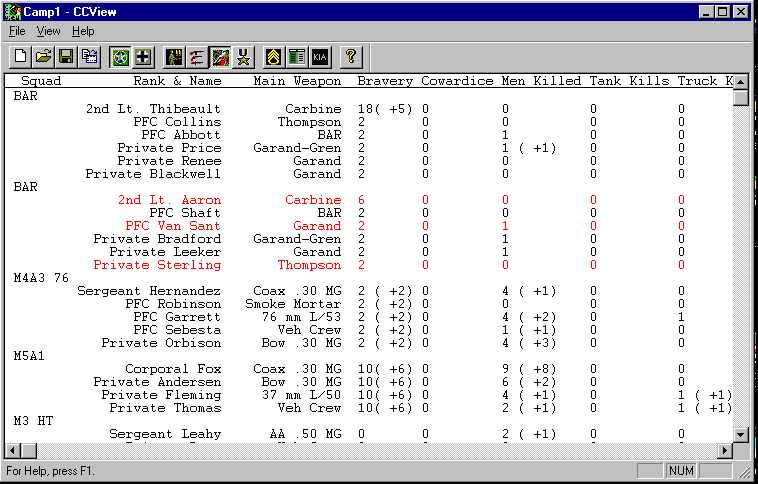Click the NUM indicator in status bar
This screenshot has width=758, height=484.
[681, 471]
